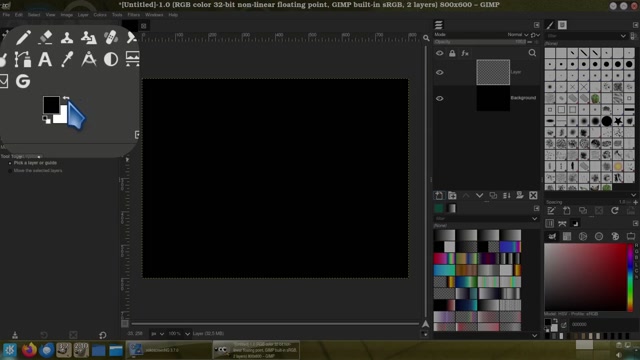
Task: Open the zoom 100% dropdown
Action: point(179,334)
